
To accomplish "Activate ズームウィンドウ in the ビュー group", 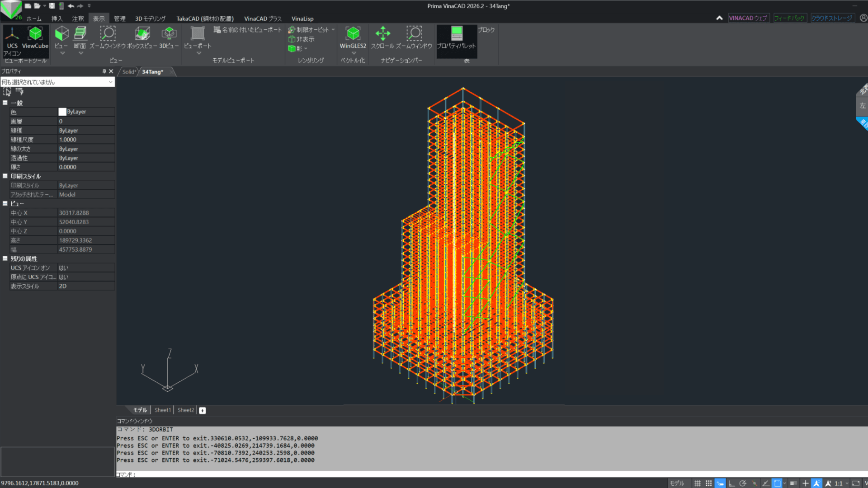I will pos(108,38).
